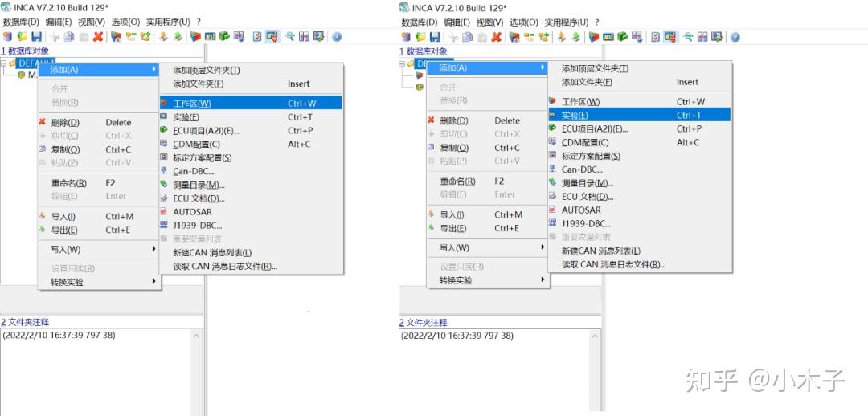Expand the 写入(W) submenu in right window
Viewport: 868px width, 416px height.
coord(489,247)
